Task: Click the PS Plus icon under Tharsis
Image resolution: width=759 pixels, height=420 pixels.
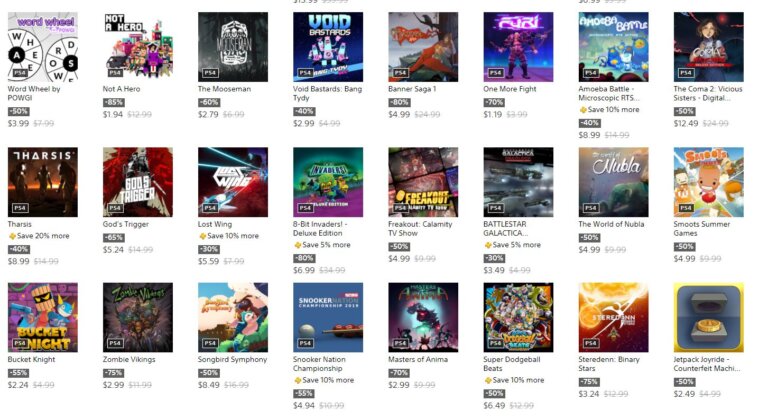Action: pyautogui.click(x=12, y=236)
